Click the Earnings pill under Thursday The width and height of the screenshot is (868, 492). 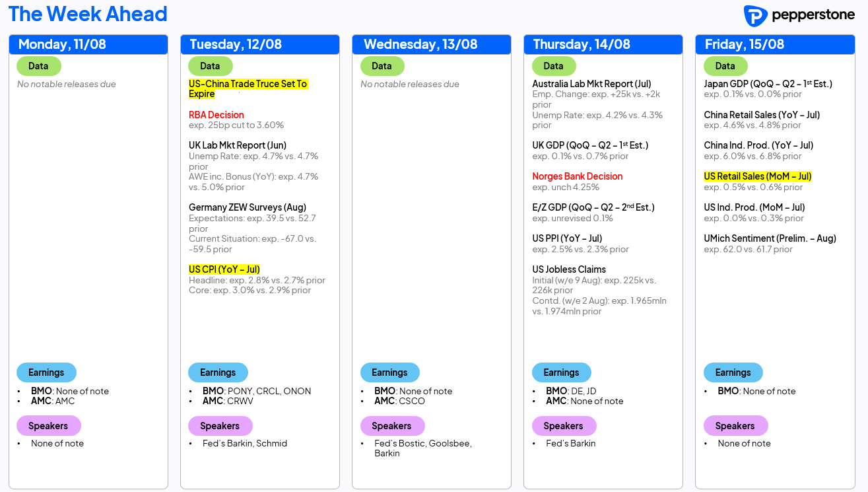point(561,372)
